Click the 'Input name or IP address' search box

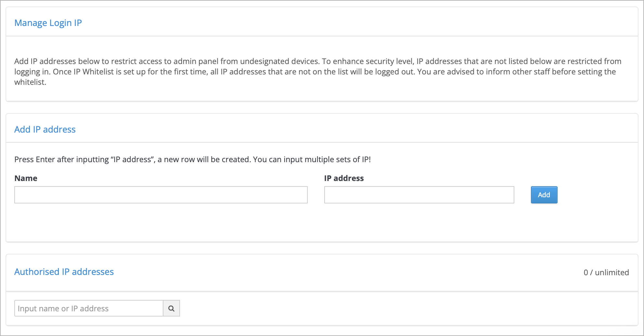[89, 308]
